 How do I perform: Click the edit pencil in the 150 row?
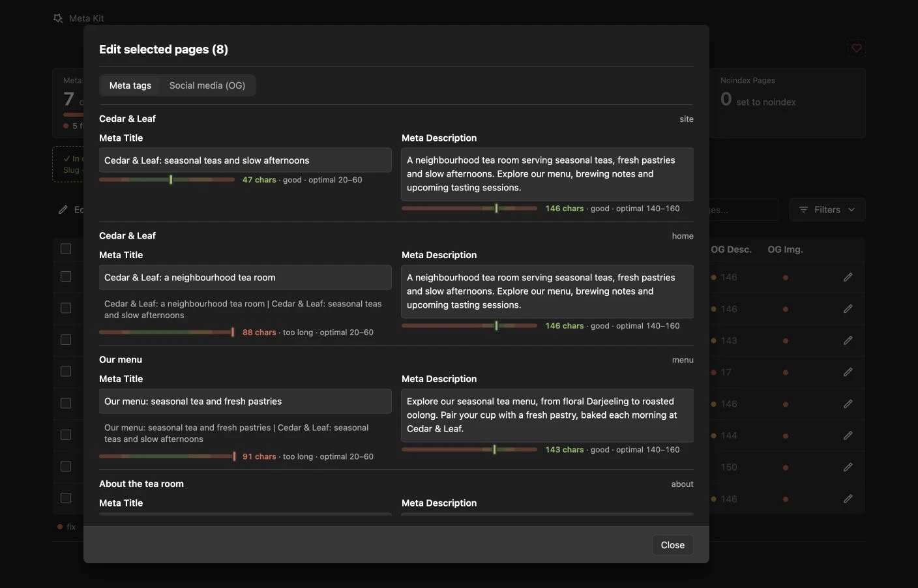click(x=848, y=467)
